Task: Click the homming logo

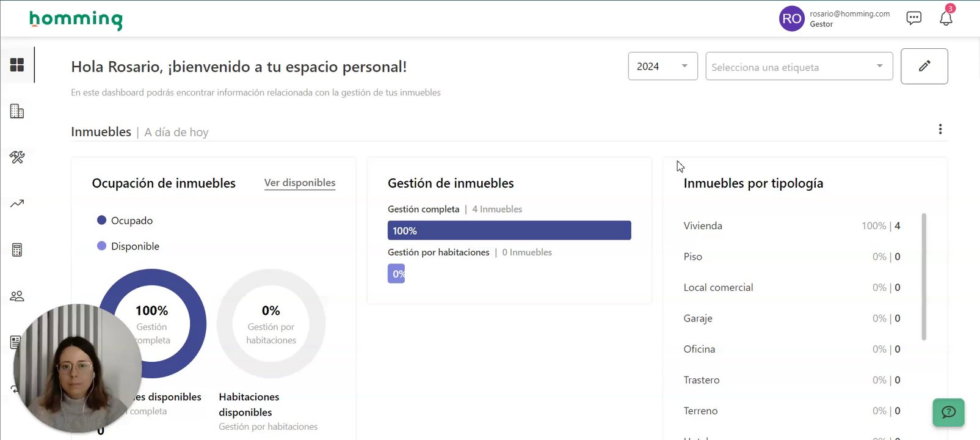Action: point(76,20)
